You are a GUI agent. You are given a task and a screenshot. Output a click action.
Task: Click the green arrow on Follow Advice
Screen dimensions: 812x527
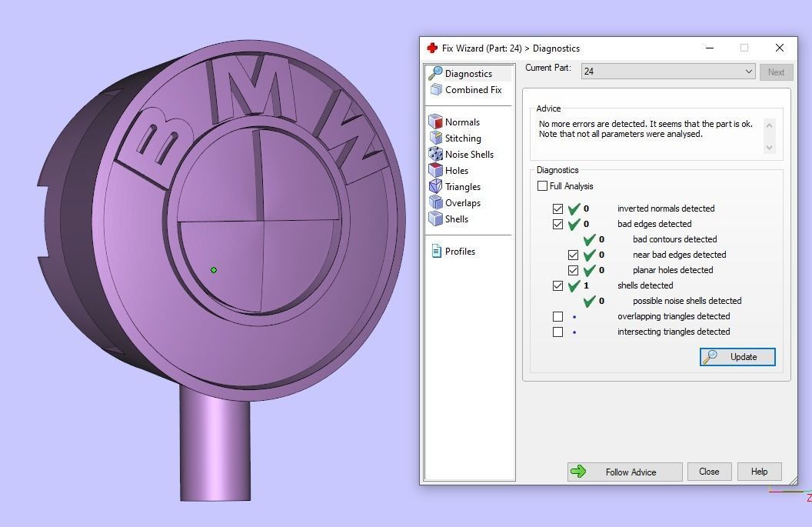(x=578, y=472)
